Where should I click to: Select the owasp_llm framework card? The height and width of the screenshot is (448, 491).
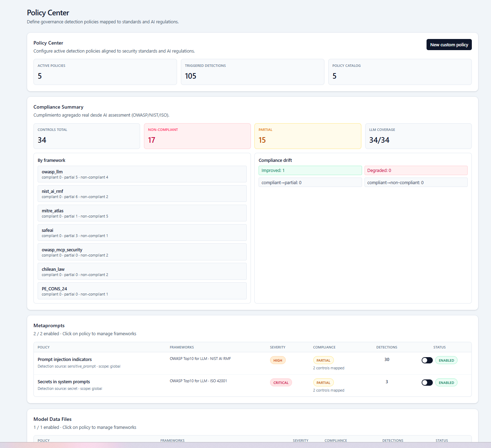(x=142, y=174)
